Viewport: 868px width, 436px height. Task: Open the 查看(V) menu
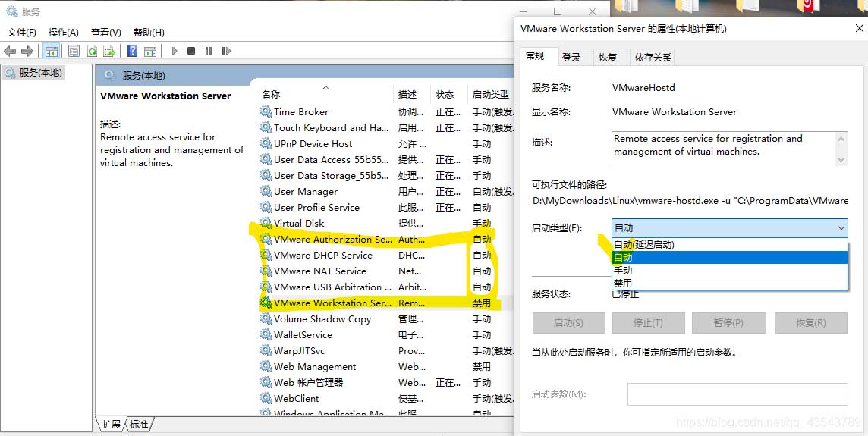pyautogui.click(x=106, y=32)
